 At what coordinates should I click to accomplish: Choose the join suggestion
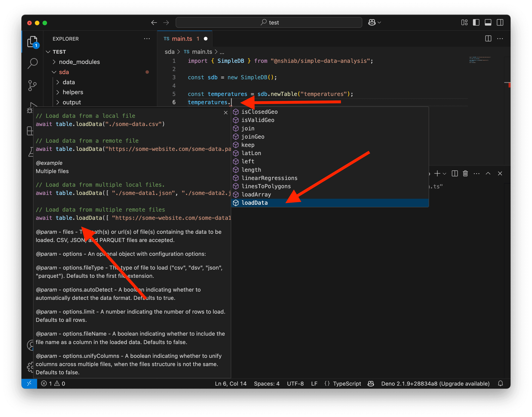(x=330, y=128)
